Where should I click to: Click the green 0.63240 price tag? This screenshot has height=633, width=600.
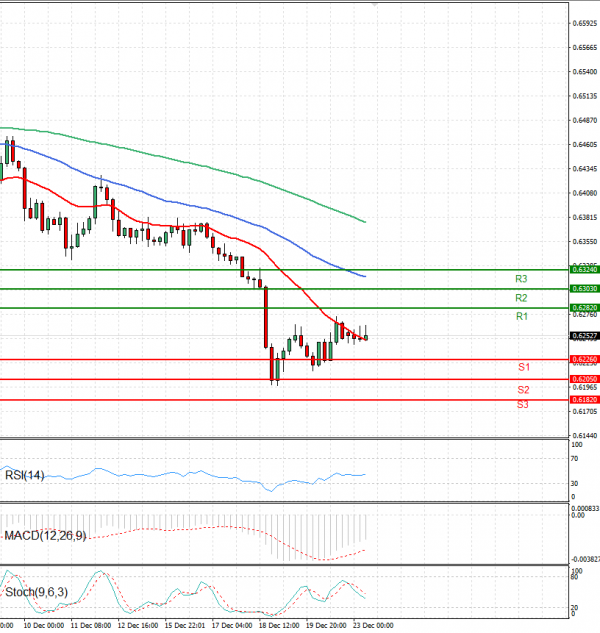coord(584,269)
